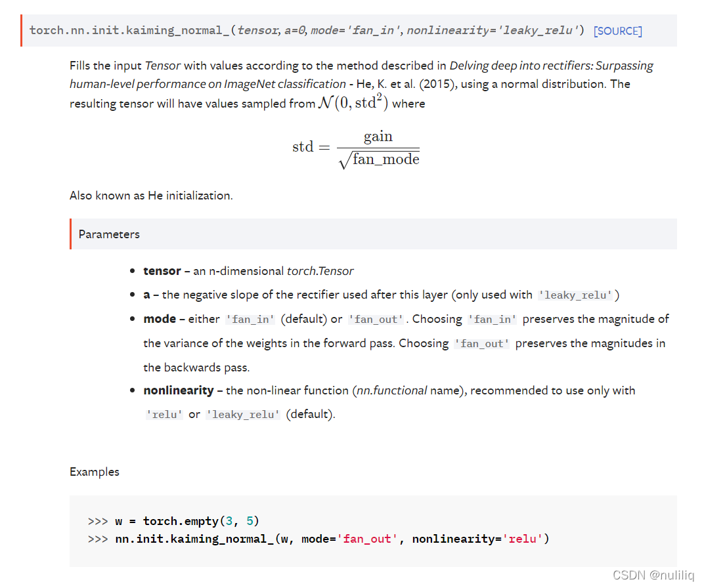Click the 'a' parameter name

[x=146, y=295]
